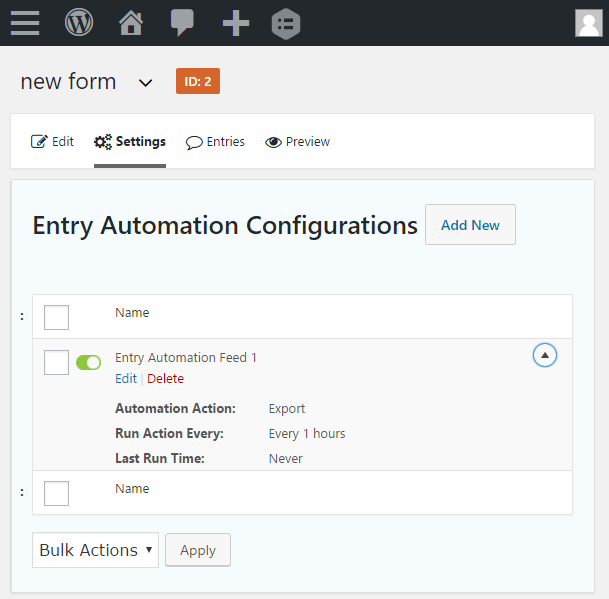Open the user avatar profile

tap(589, 23)
